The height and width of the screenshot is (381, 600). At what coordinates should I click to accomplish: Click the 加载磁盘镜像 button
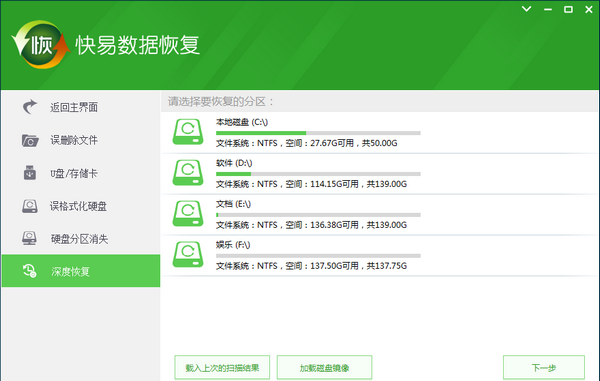coord(324,368)
